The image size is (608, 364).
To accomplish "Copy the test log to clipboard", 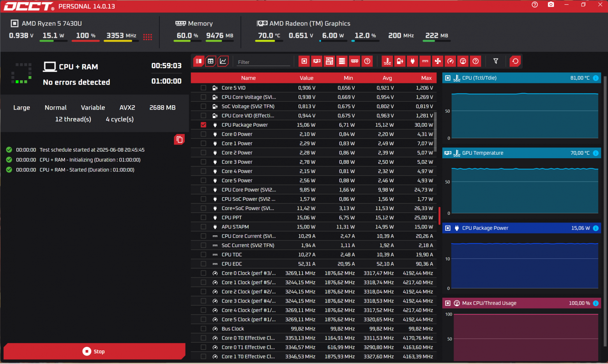I will (x=179, y=140).
